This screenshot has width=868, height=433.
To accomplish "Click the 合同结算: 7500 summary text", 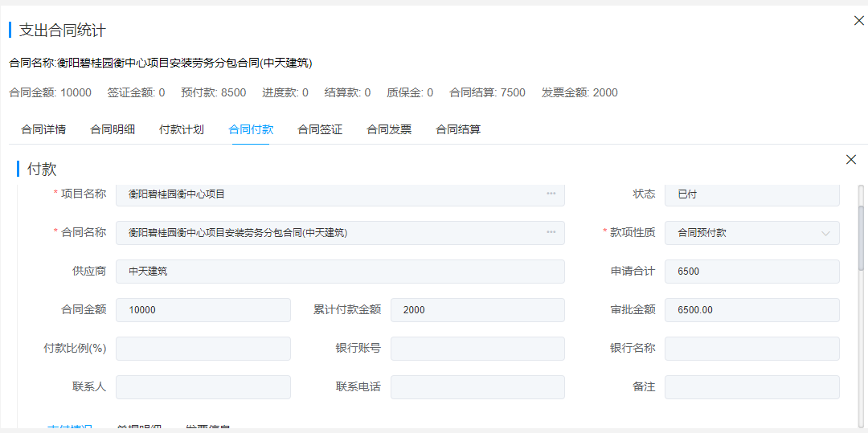I will click(487, 92).
